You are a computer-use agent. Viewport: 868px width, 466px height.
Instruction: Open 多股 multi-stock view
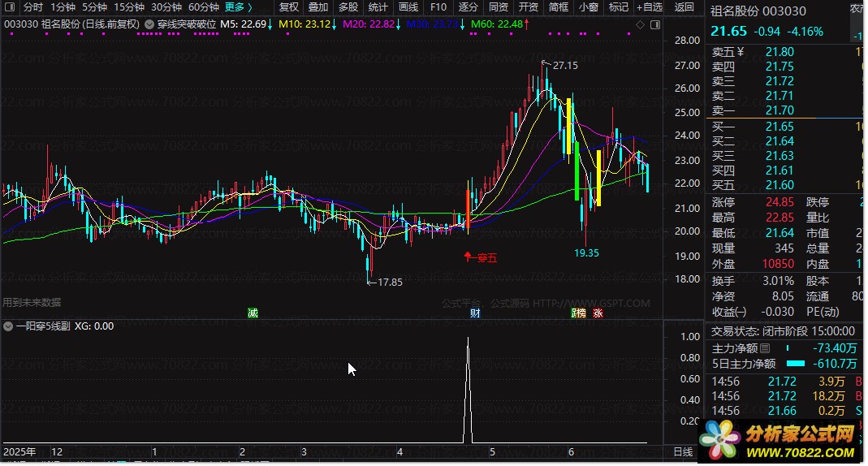(348, 7)
